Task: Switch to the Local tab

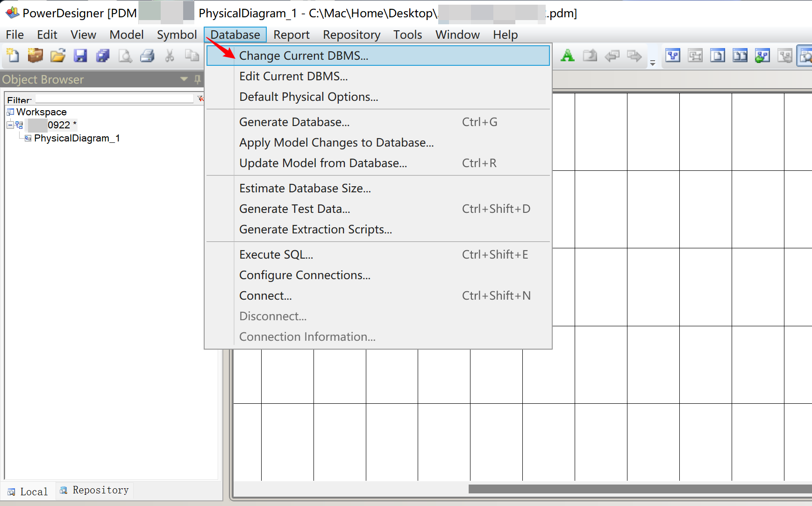Action: tap(28, 492)
